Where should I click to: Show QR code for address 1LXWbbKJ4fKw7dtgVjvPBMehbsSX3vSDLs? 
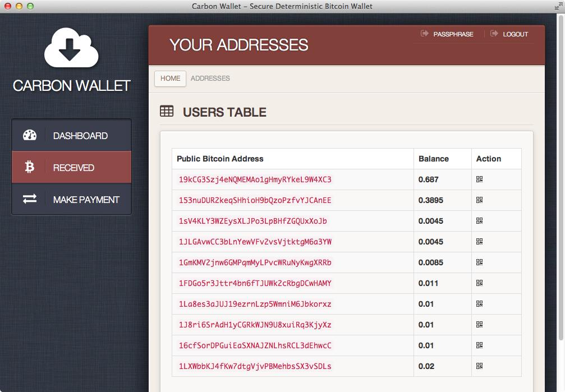pyautogui.click(x=479, y=366)
